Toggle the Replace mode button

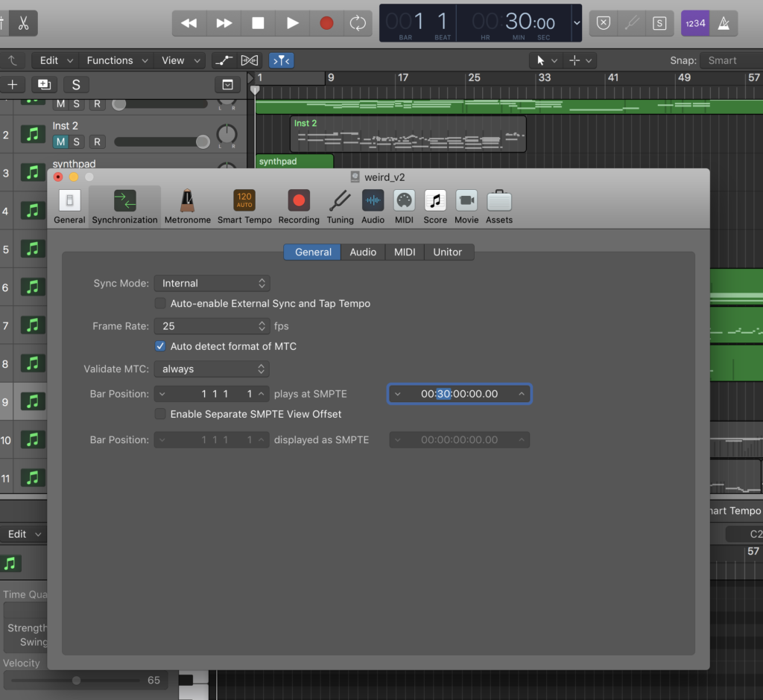[604, 23]
